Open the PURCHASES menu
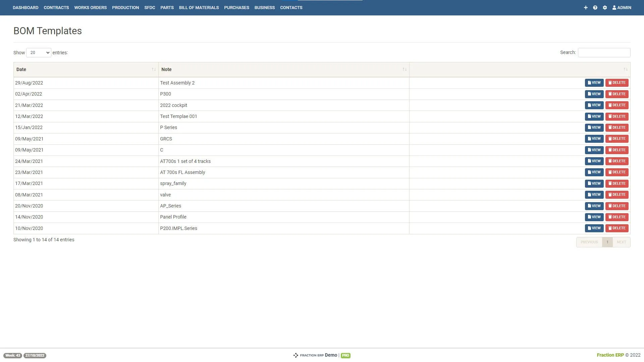Screen dimensions: 644x362 point(236,7)
